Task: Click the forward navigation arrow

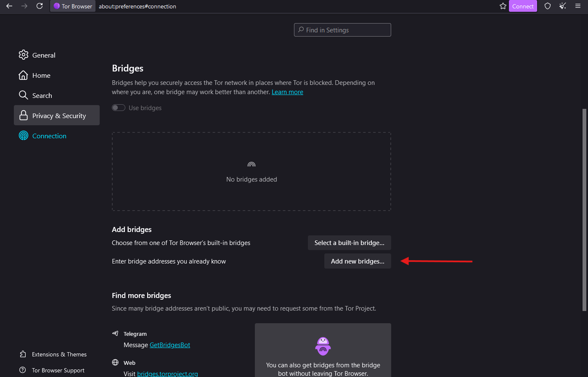Action: tap(24, 6)
